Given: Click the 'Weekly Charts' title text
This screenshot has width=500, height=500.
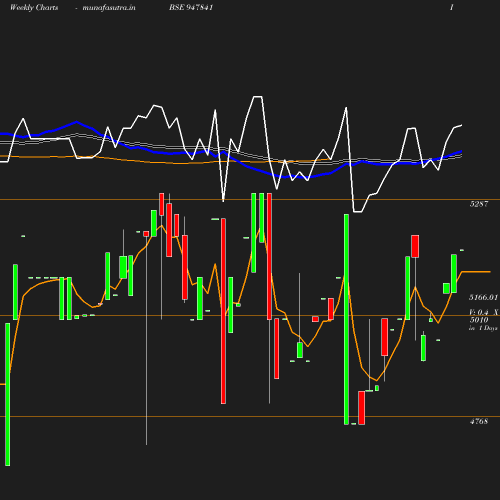Looking at the screenshot, I should (x=34, y=7).
